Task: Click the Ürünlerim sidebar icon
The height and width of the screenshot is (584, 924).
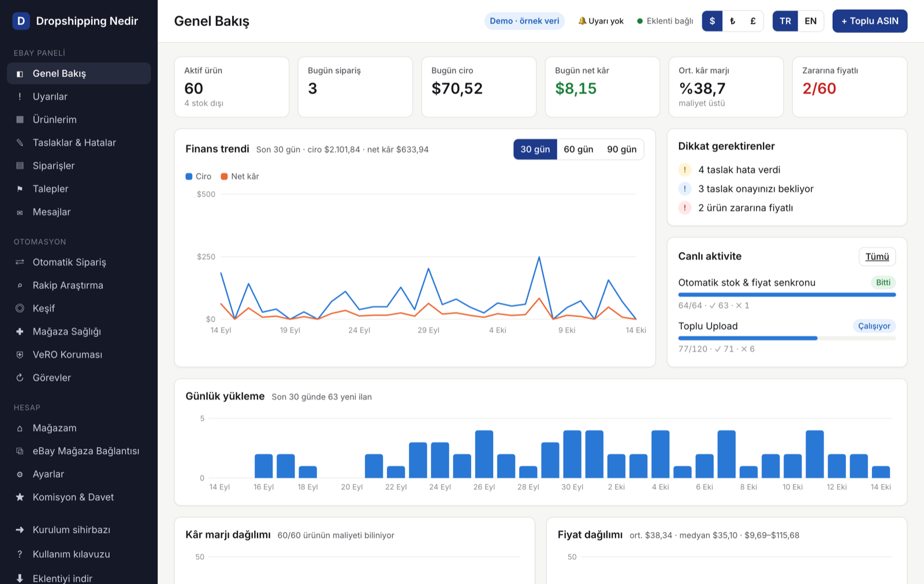Action: [x=20, y=120]
